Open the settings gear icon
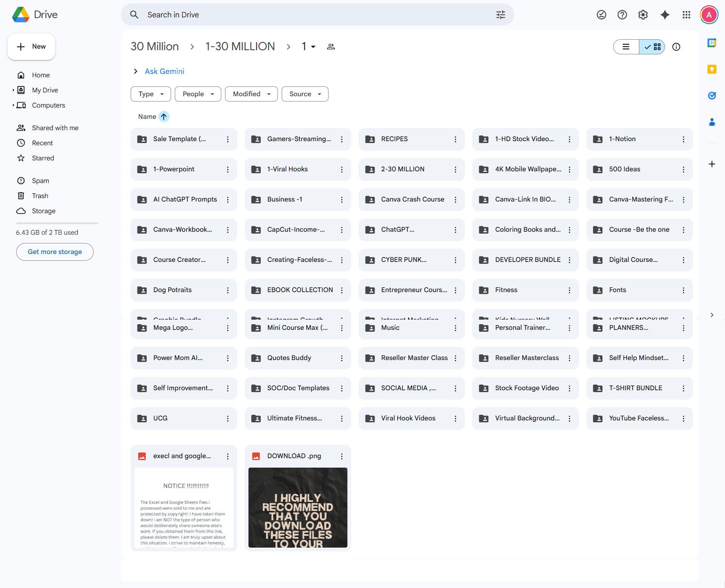 pos(643,15)
